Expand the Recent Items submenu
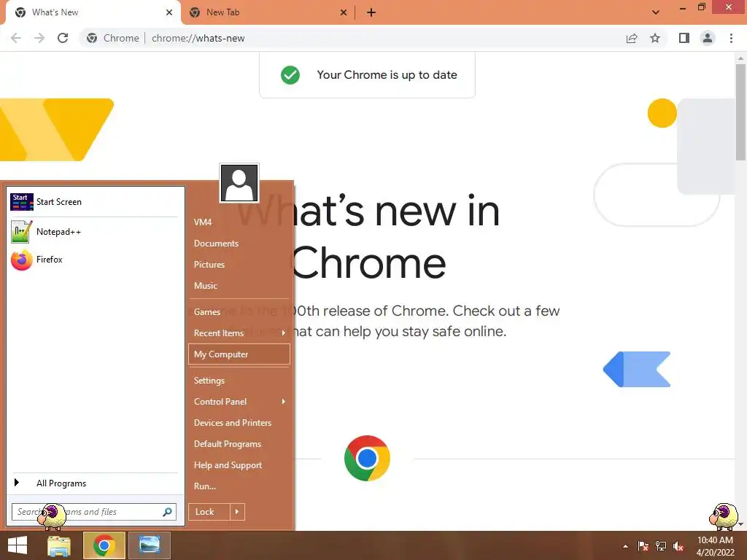 (239, 332)
